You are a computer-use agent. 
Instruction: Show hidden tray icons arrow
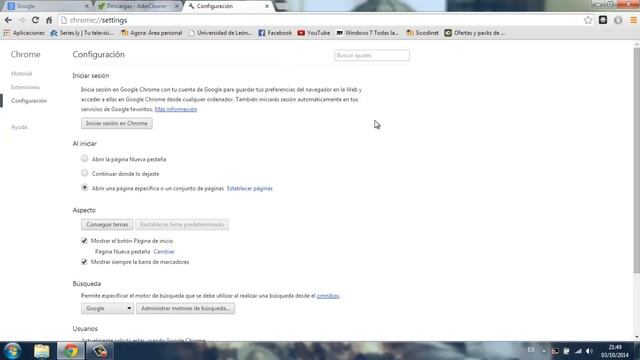pos(544,351)
